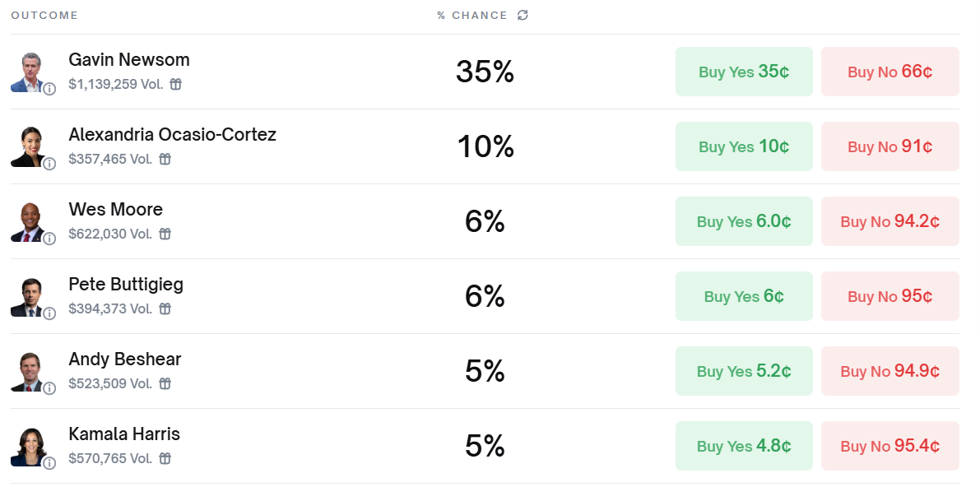Choose Buy No 94.2¢ for Wes Moore
The height and width of the screenshot is (487, 980).
point(889,221)
